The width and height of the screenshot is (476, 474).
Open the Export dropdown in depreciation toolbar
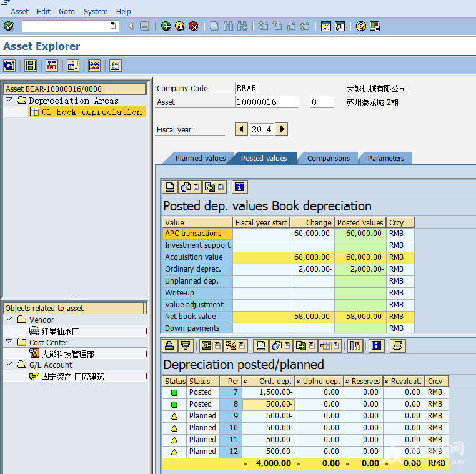click(x=312, y=345)
